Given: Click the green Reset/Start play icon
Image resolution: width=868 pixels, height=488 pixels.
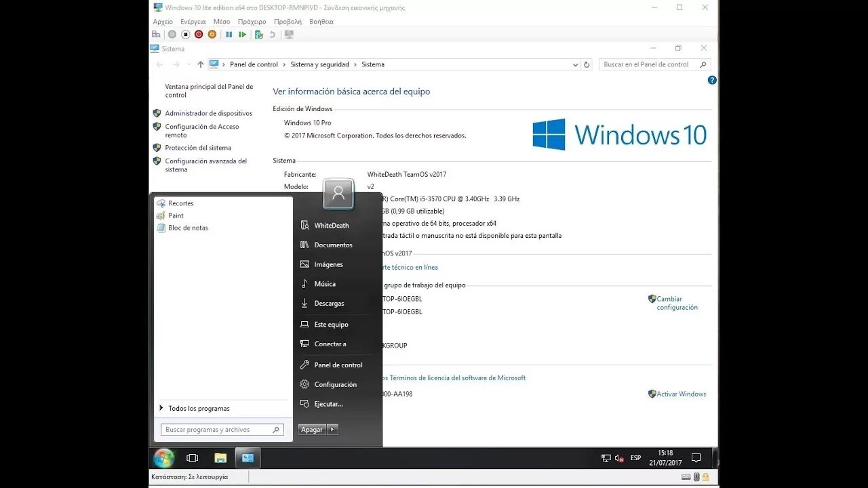Looking at the screenshot, I should pyautogui.click(x=242, y=34).
